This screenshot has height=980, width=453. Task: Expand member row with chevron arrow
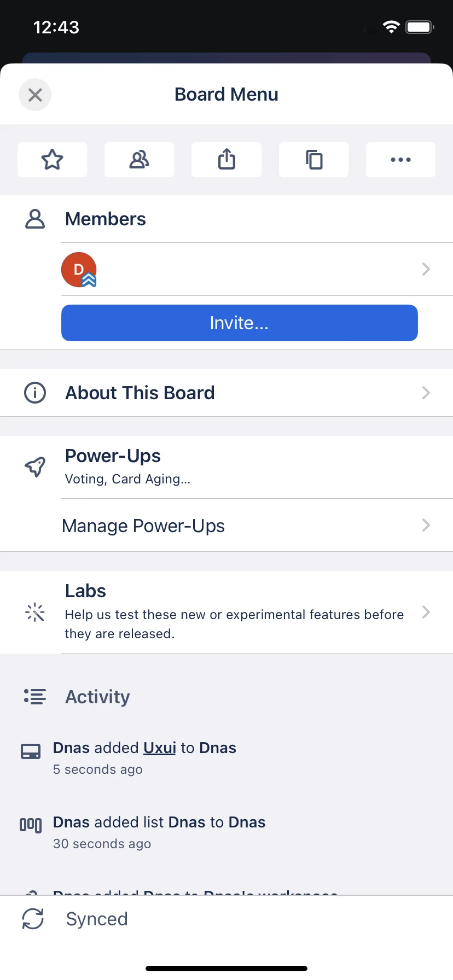pos(426,269)
